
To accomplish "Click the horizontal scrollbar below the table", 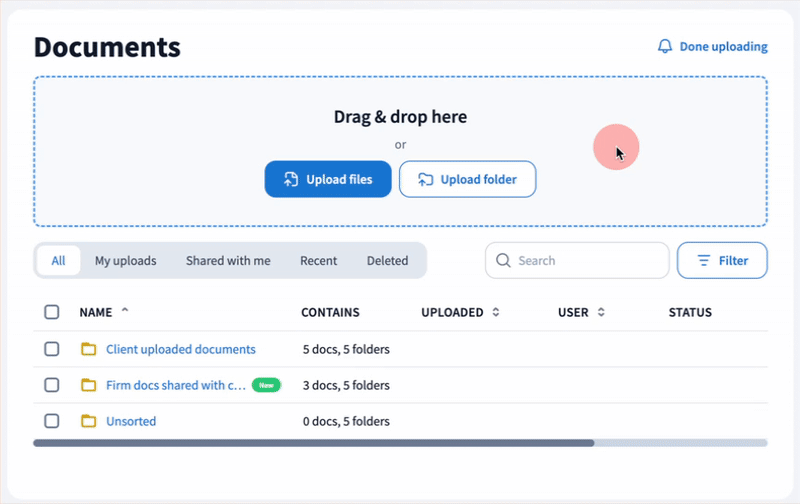I will pos(313,442).
